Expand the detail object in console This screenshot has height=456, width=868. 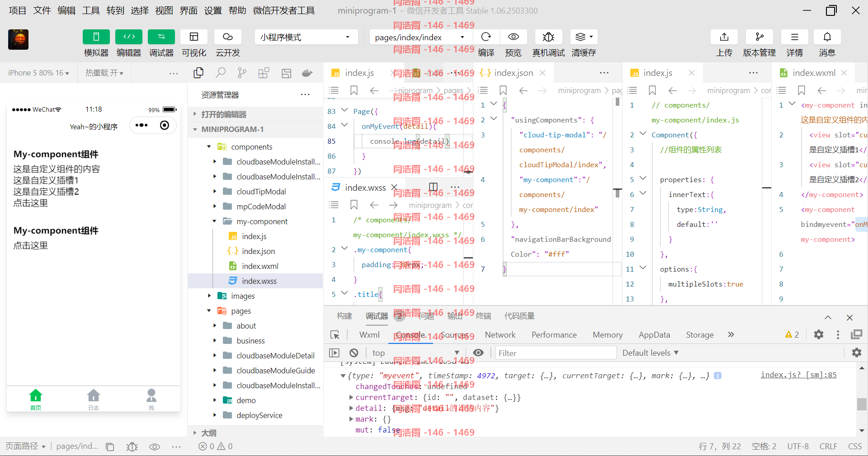tap(351, 408)
